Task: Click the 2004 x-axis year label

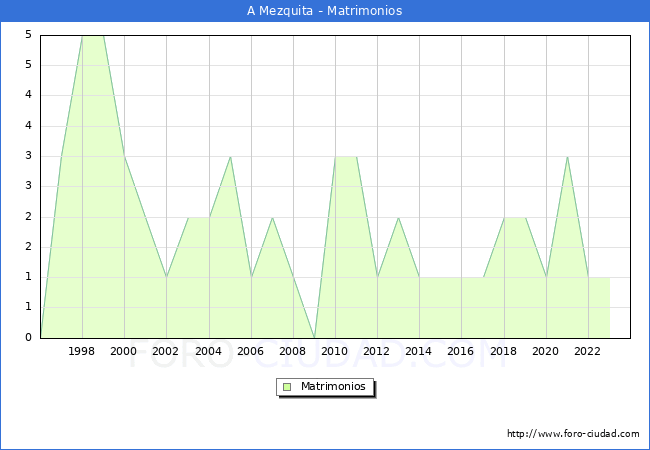Action: click(209, 351)
